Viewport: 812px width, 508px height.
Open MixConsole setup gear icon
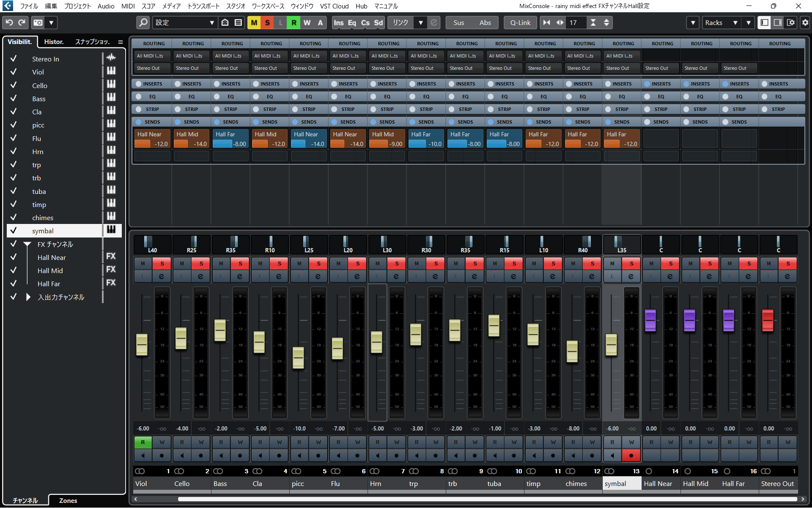(805, 22)
